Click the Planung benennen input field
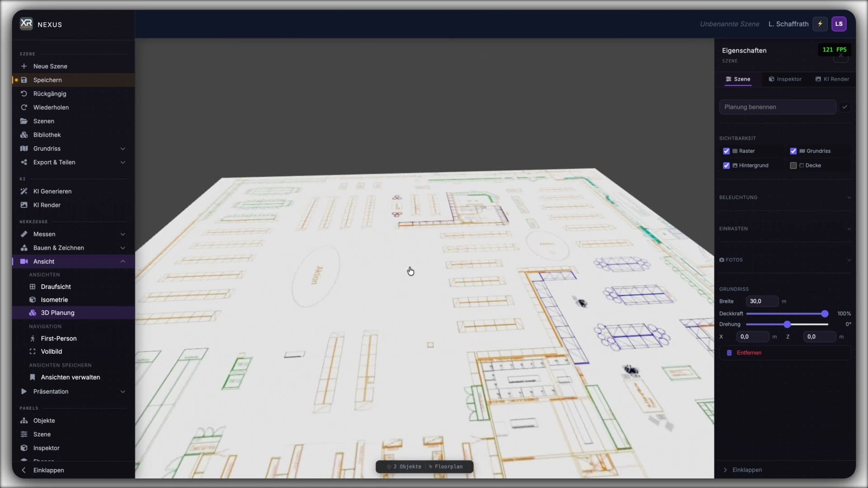Viewport: 868px width, 488px height. pos(778,107)
